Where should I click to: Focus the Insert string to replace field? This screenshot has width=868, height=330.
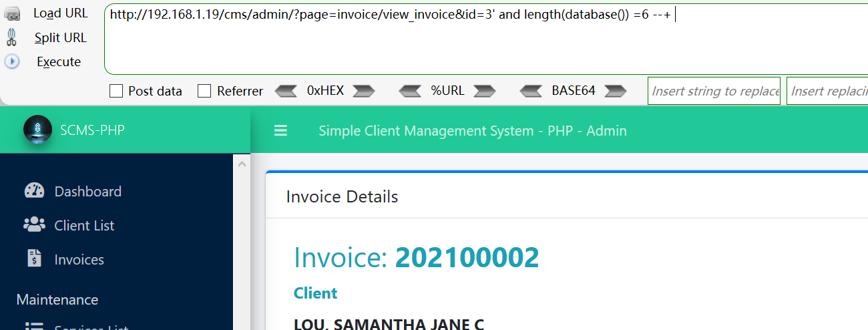(x=714, y=91)
